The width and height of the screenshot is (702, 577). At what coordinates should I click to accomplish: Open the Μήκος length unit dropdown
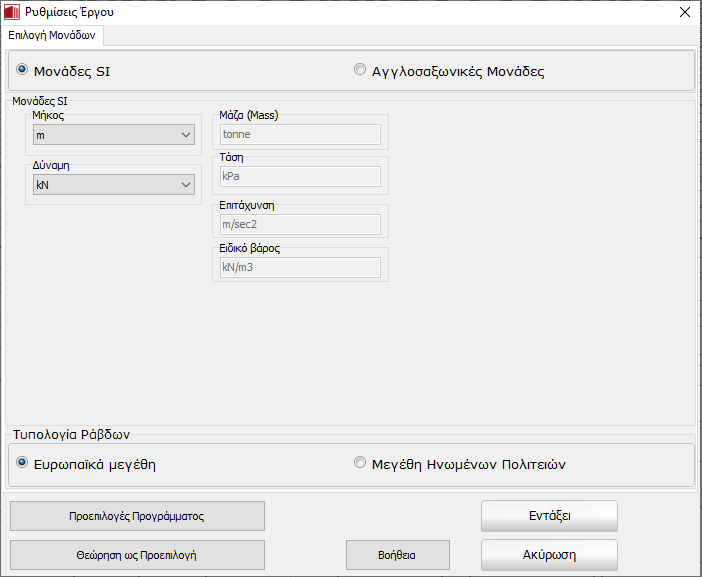click(113, 135)
